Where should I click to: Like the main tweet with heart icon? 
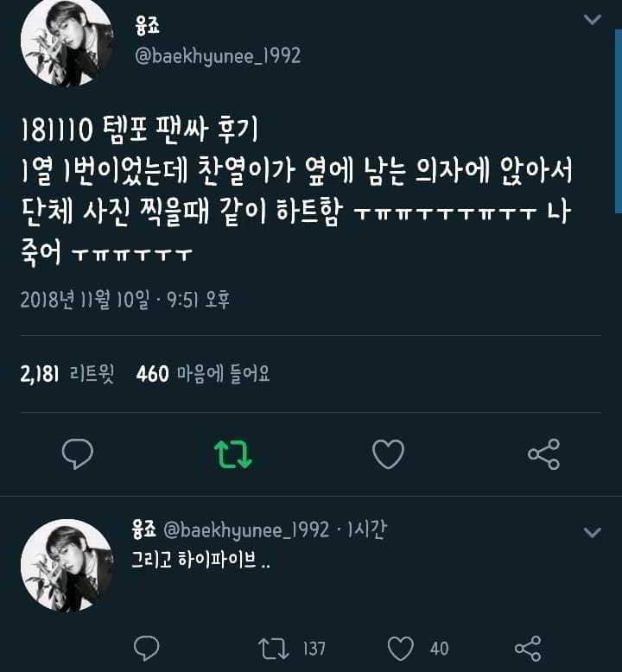(388, 453)
